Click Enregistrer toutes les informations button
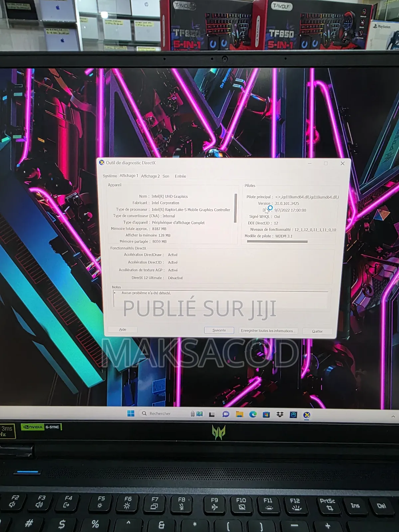The image size is (399, 532). (268, 331)
